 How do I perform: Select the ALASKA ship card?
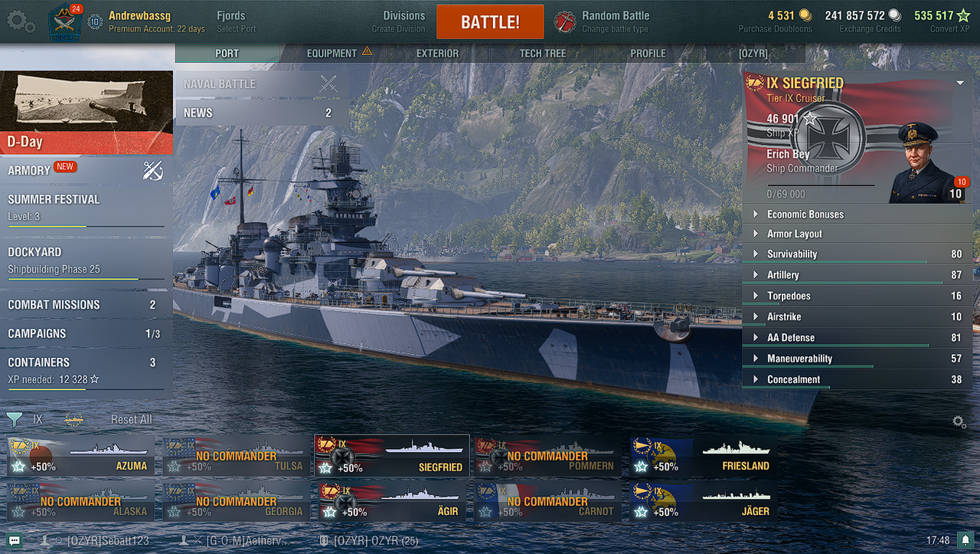80,501
